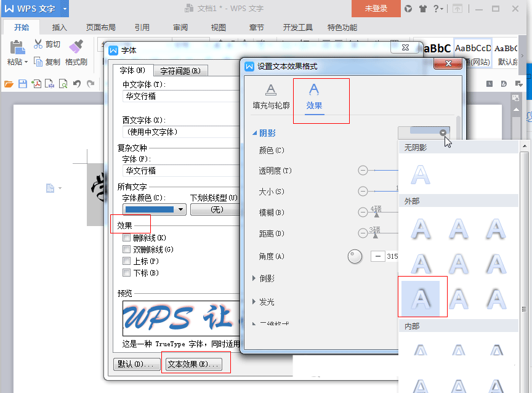532x393 pixels.
Task: Expand the 发光 glow section
Action: (x=254, y=302)
